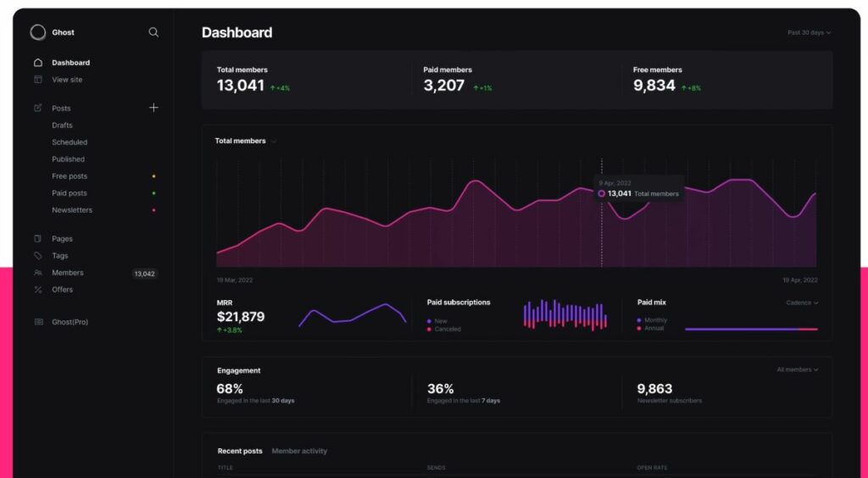The height and width of the screenshot is (478, 868).
Task: Click the Paid mix progress bar
Action: point(751,329)
